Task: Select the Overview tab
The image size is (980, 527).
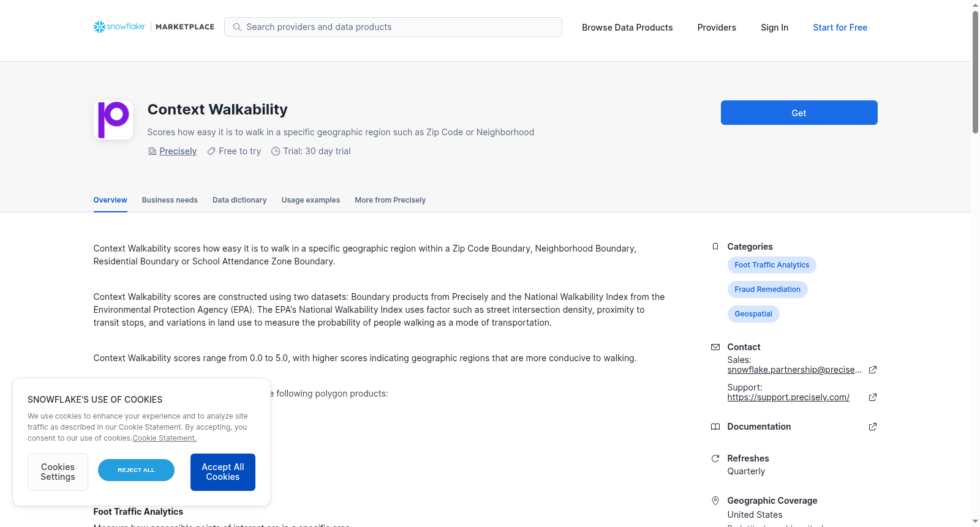Action: [x=110, y=200]
